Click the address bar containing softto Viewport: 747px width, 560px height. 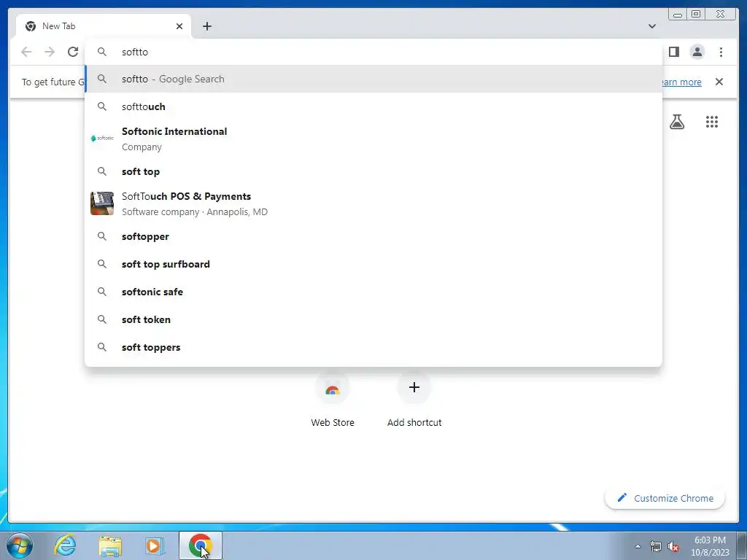pos(373,52)
